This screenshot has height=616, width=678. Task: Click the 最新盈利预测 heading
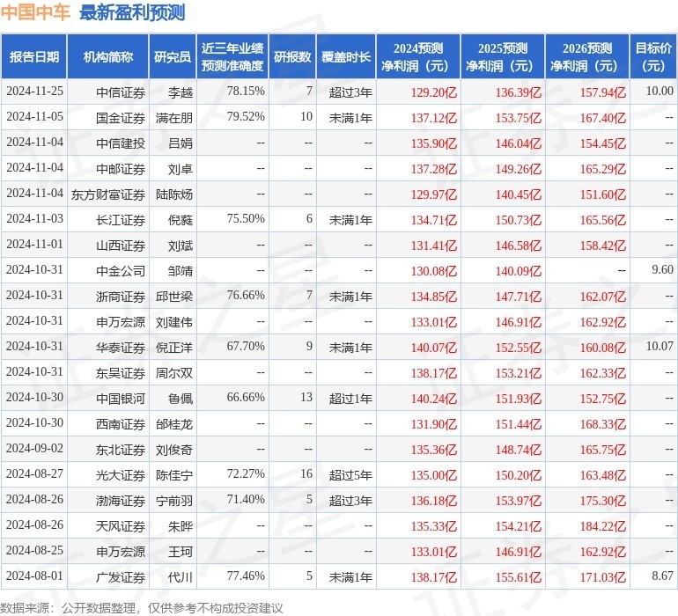coord(132,12)
